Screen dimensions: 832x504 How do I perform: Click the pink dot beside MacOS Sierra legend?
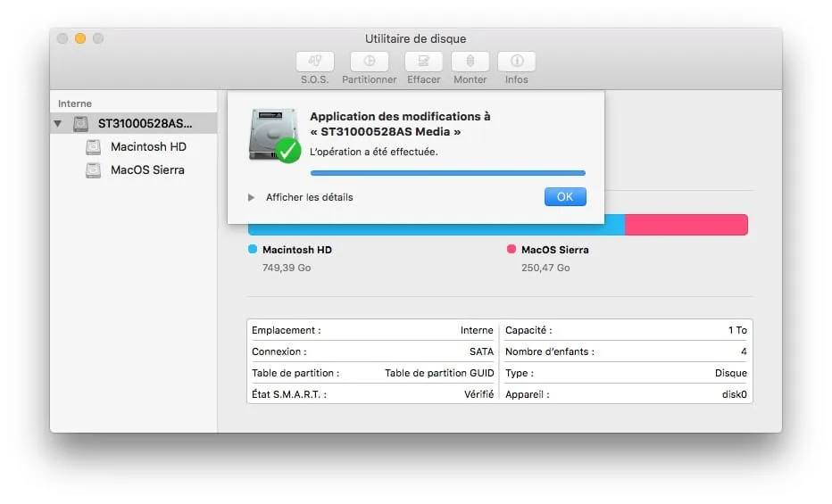512,249
